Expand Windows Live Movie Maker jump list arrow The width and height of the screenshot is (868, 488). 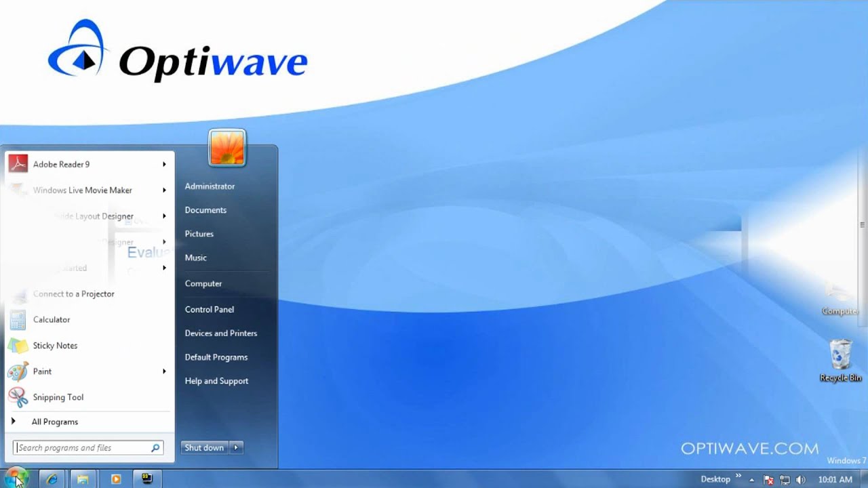[164, 190]
